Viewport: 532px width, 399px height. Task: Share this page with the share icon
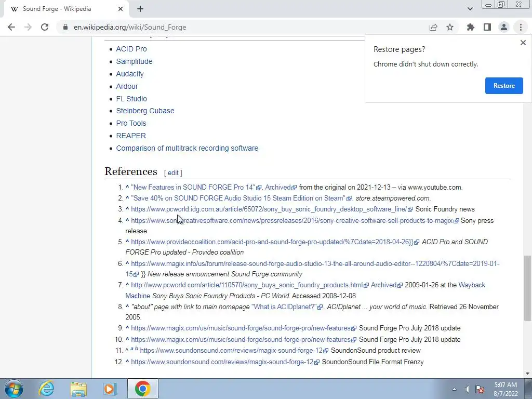(433, 27)
